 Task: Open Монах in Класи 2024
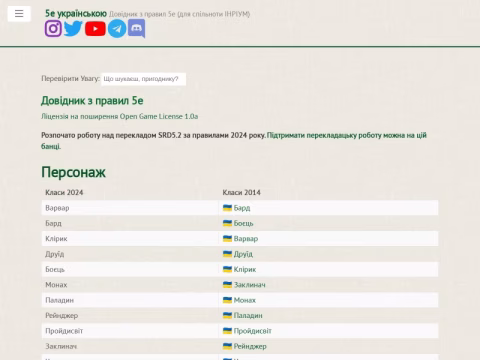(56, 285)
